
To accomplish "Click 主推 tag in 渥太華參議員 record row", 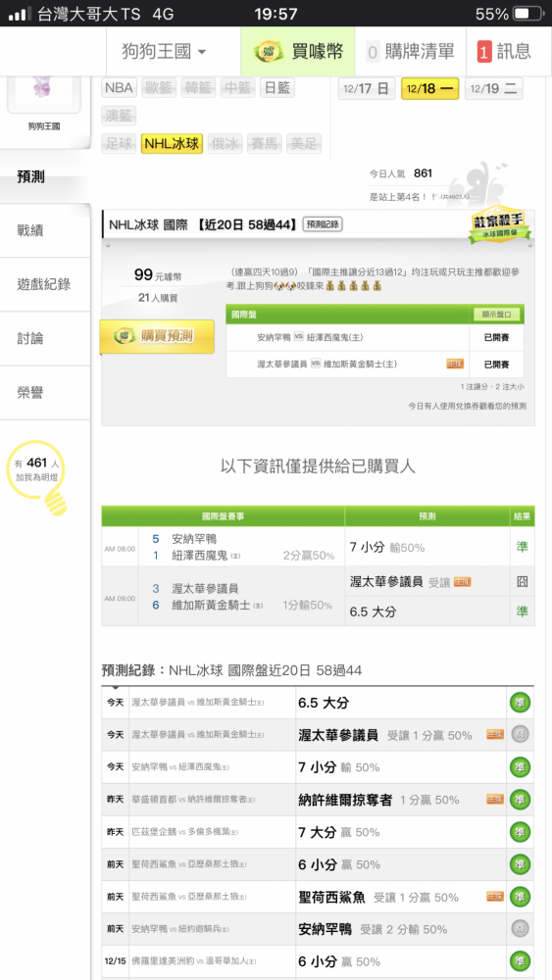I will [x=495, y=734].
